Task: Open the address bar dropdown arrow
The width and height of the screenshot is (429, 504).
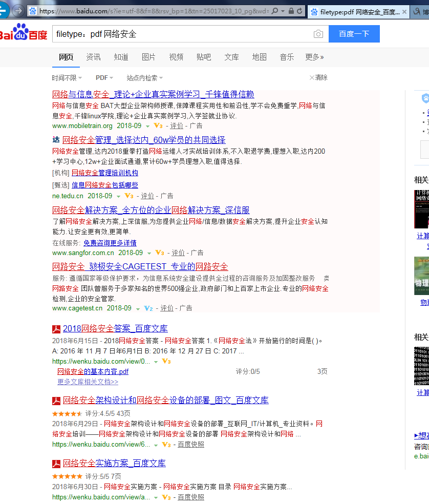Action: [283, 11]
